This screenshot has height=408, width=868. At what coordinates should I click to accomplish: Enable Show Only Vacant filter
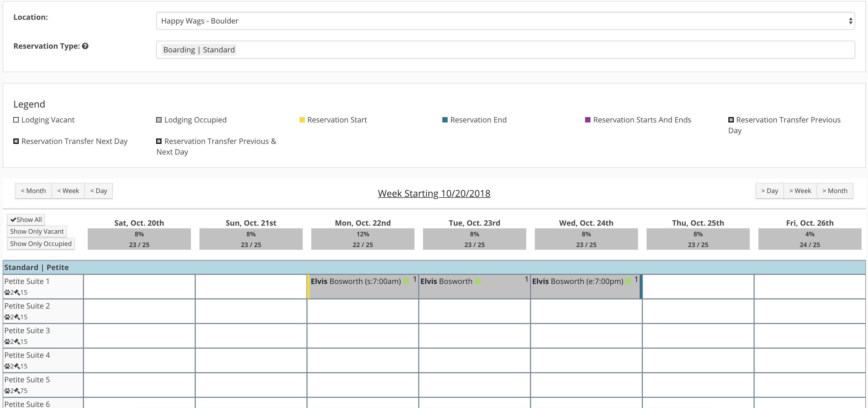[37, 232]
